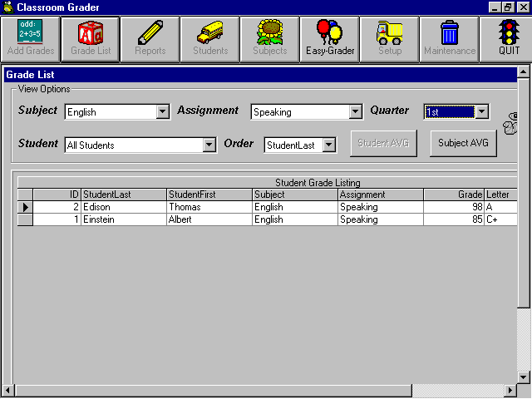Open Subjects via sunflower icon
The height and width of the screenshot is (399, 532).
click(x=269, y=39)
